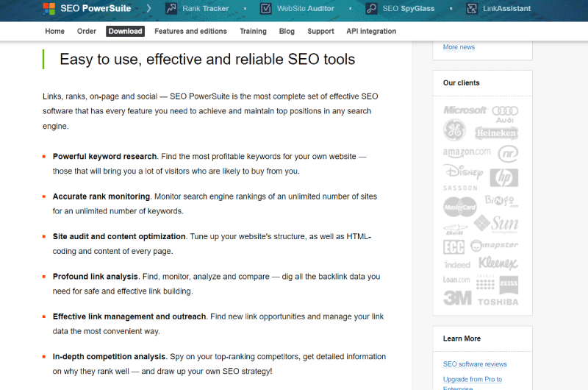Click the MasterCard client logo
Screen dimensions: 588x390
(x=460, y=207)
